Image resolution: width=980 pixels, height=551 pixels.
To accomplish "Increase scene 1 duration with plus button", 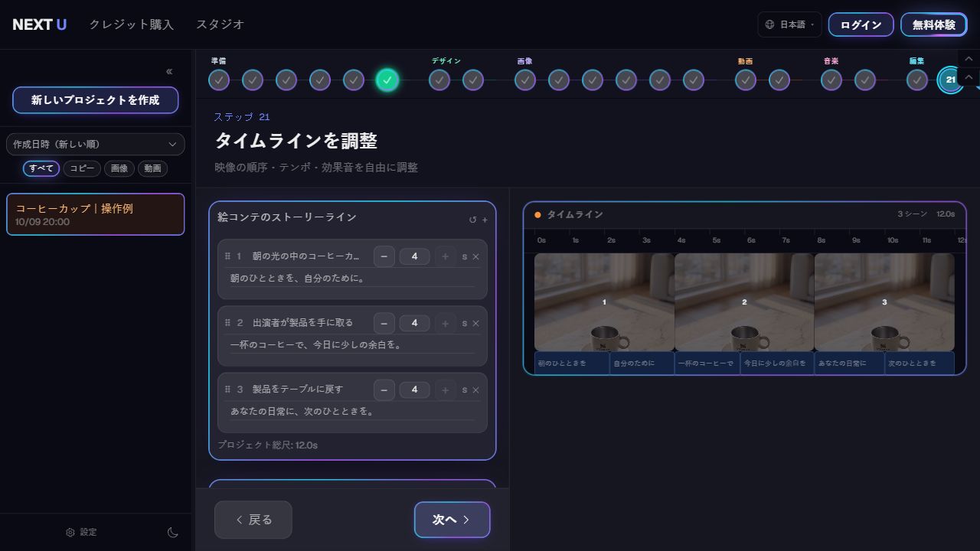I will 446,256.
